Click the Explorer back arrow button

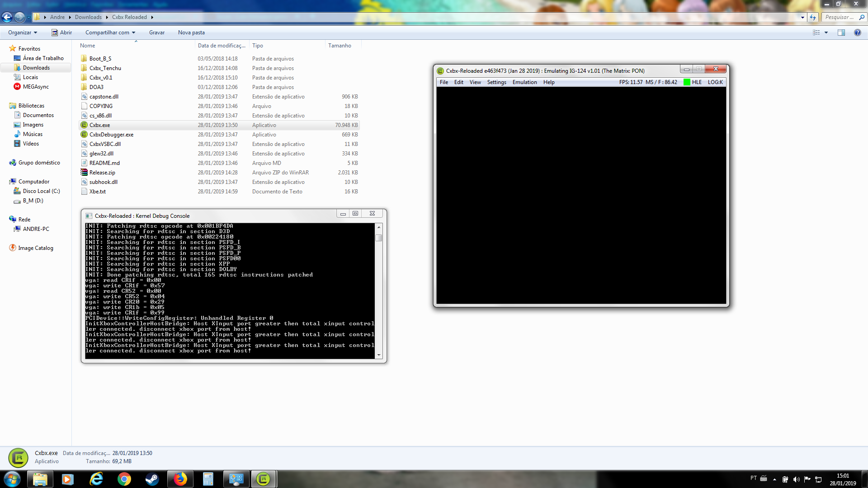(x=7, y=17)
